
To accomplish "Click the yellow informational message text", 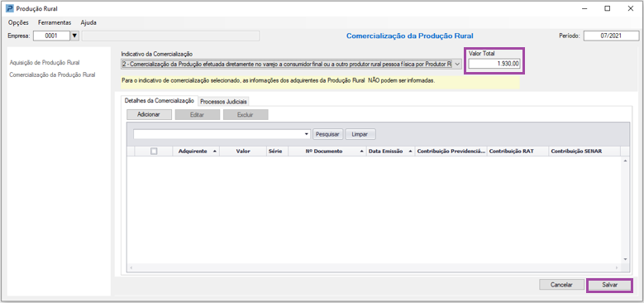I will [279, 81].
